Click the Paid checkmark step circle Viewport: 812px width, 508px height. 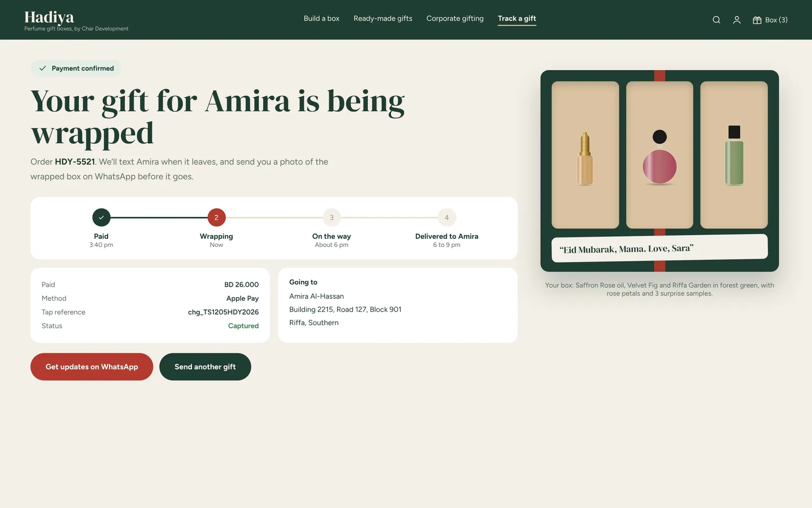coord(101,217)
